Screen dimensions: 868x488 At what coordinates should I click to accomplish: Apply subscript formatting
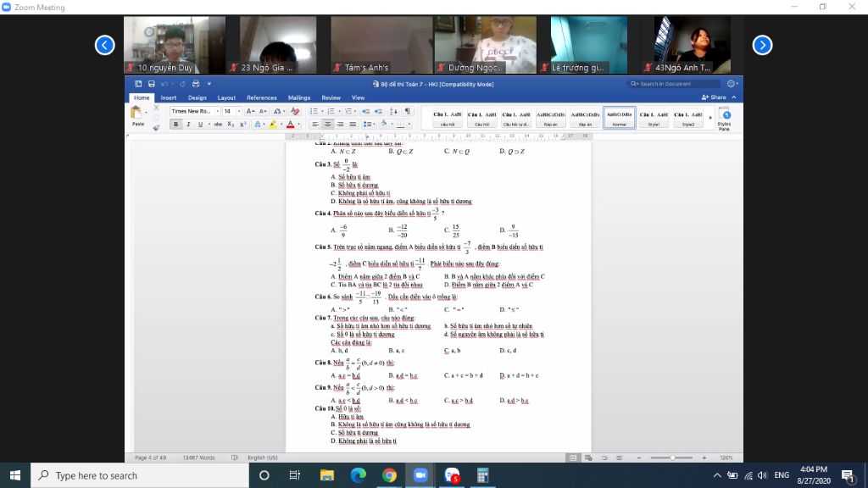(231, 125)
